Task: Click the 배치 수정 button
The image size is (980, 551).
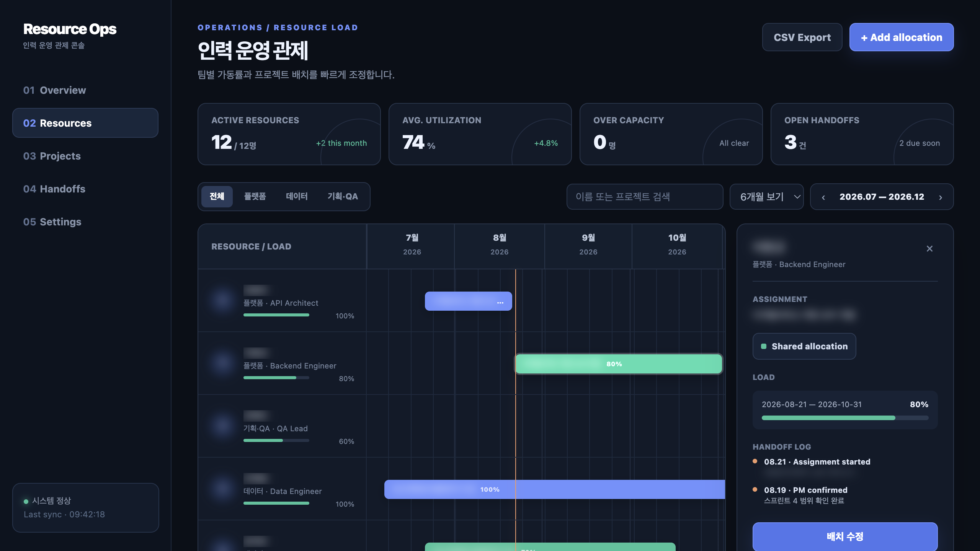Action: (845, 536)
